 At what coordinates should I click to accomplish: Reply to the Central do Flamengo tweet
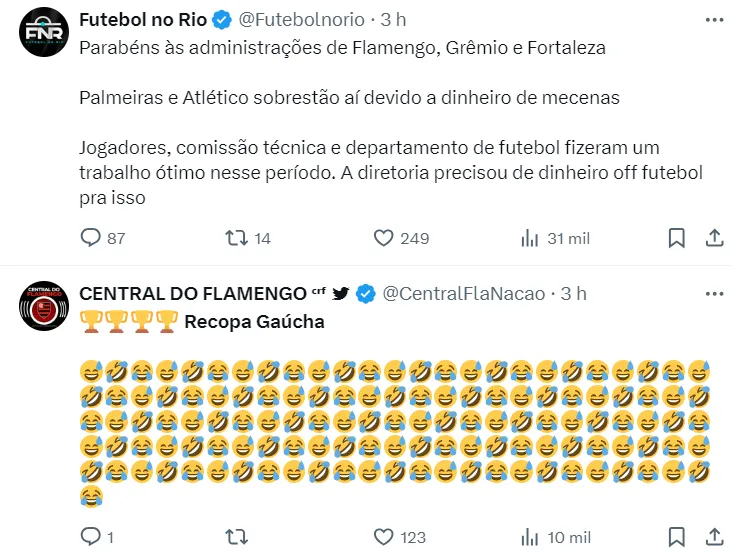coord(91,537)
